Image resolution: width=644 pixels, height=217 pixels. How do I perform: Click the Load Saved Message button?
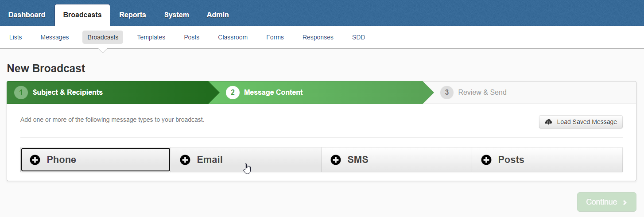tap(581, 122)
